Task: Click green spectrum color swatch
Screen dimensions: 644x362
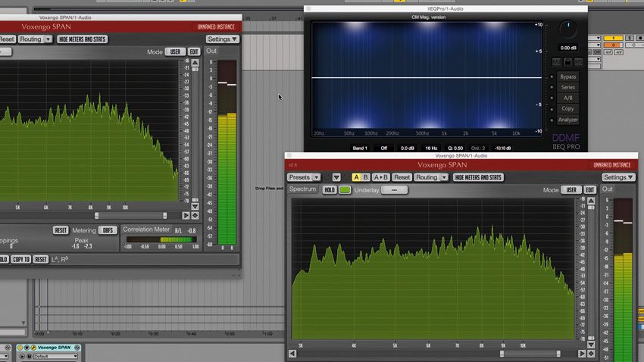Action: [x=345, y=190]
